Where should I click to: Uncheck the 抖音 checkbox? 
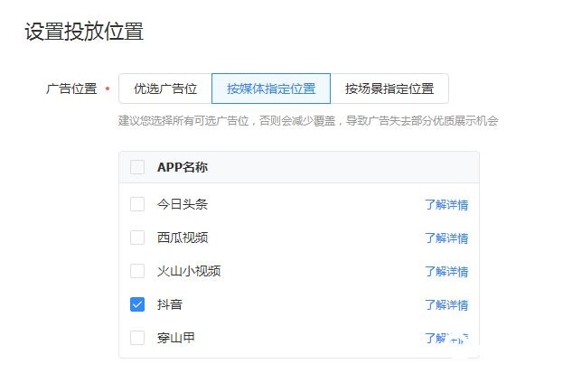click(137, 304)
